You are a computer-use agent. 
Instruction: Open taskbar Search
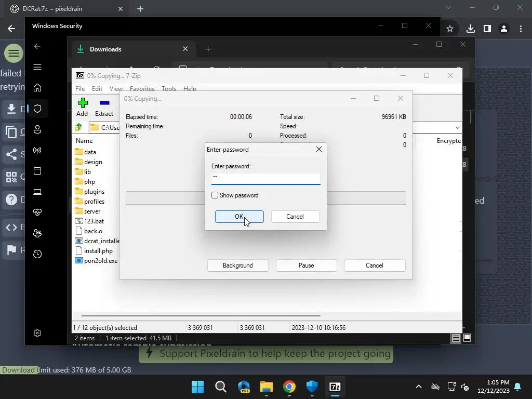[x=220, y=387]
